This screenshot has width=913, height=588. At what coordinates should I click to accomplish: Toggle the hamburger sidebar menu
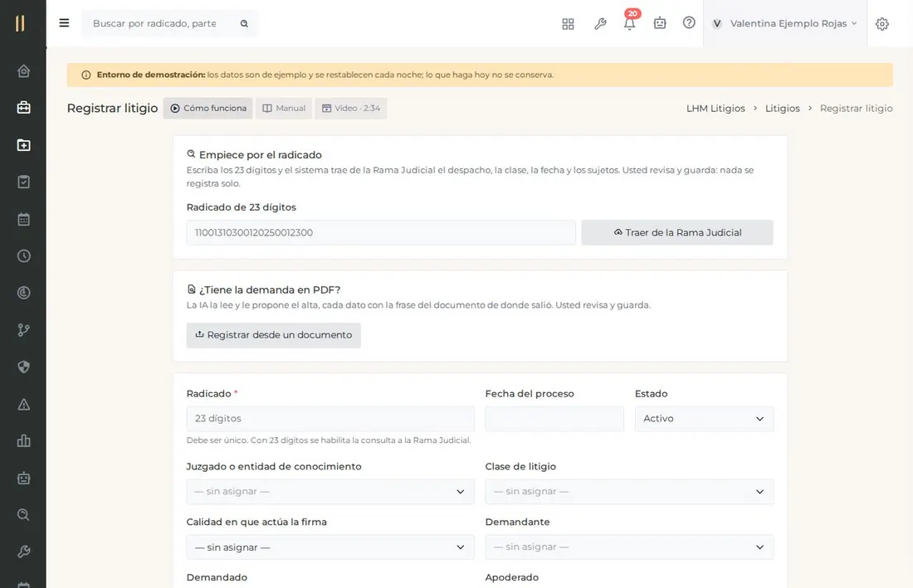[64, 22]
